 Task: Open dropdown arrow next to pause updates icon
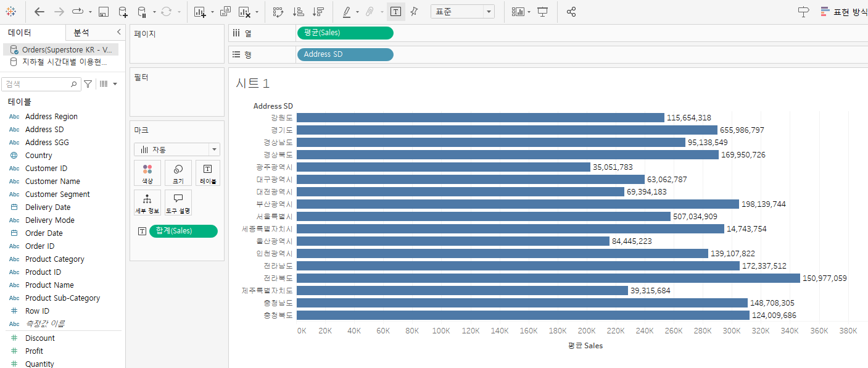[x=153, y=12]
